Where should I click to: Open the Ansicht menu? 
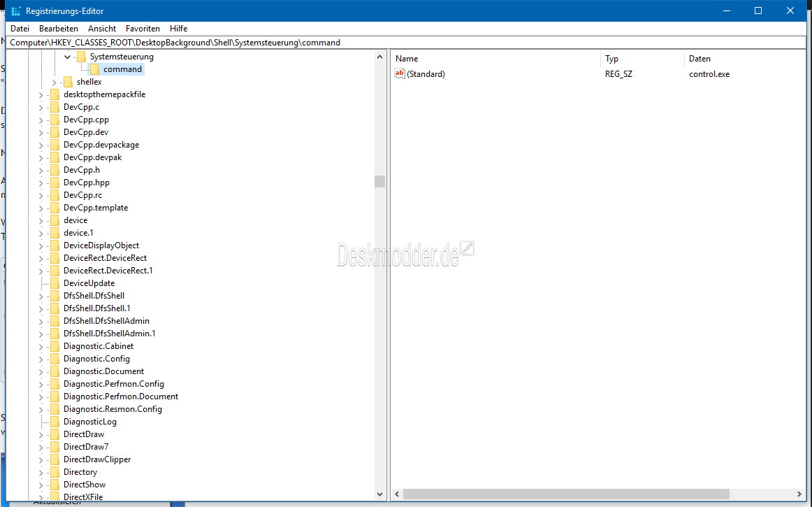102,29
